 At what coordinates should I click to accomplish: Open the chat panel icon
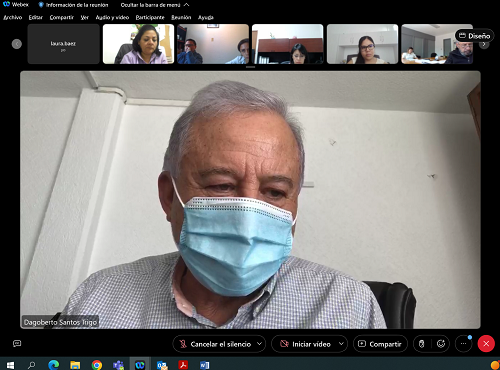(x=17, y=344)
